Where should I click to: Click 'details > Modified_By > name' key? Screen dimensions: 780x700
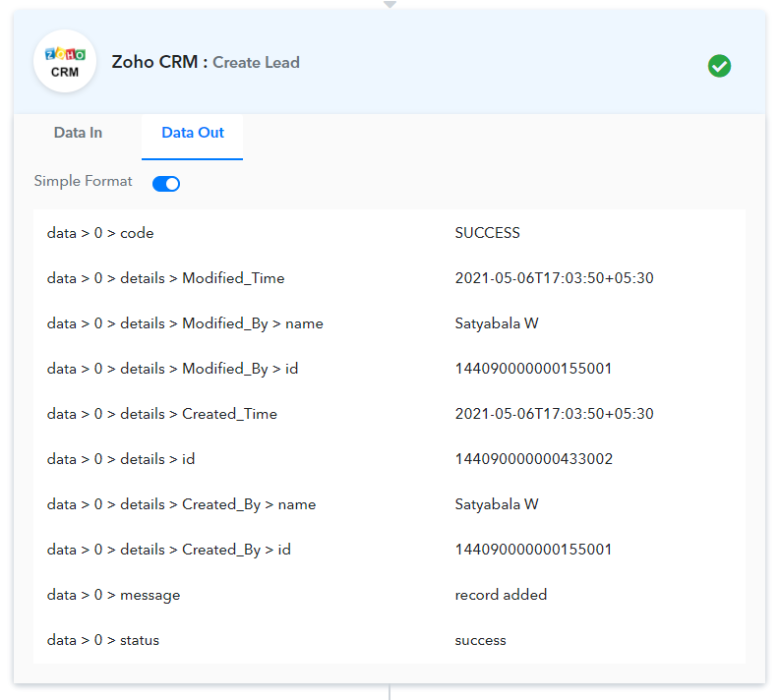185,323
